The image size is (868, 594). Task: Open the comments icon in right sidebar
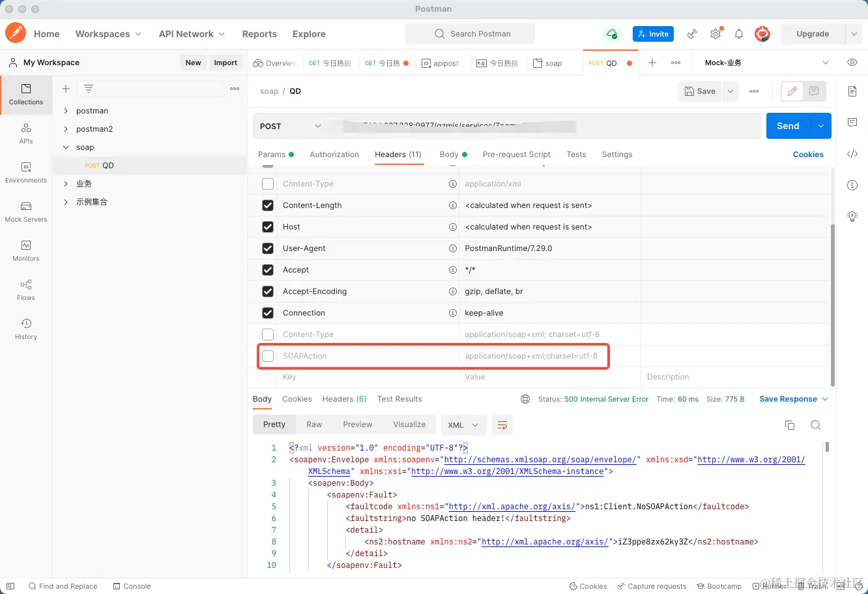click(x=852, y=123)
